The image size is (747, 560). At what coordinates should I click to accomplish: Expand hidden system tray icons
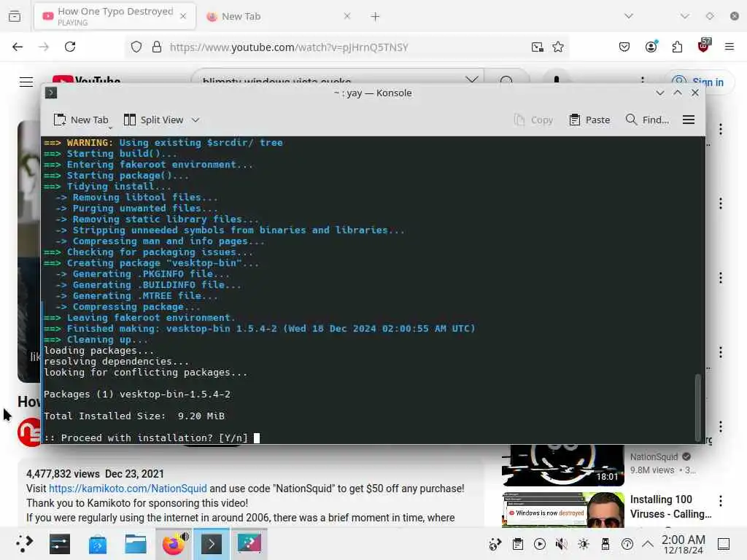pyautogui.click(x=648, y=544)
